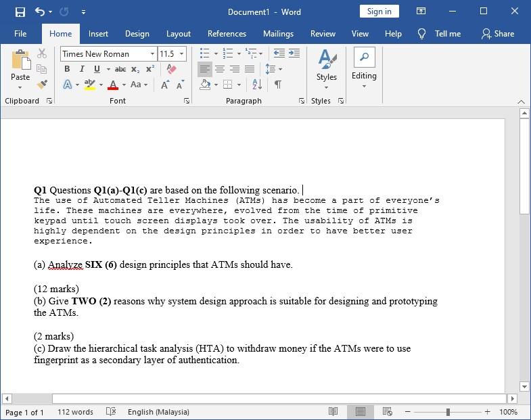
Task: Toggle Italic formatting
Action: (82, 69)
